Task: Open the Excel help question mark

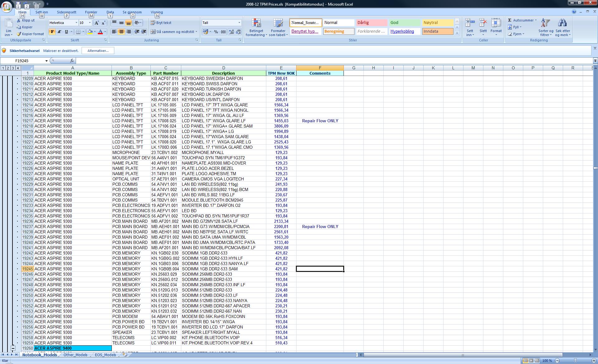Action: pyautogui.click(x=574, y=12)
